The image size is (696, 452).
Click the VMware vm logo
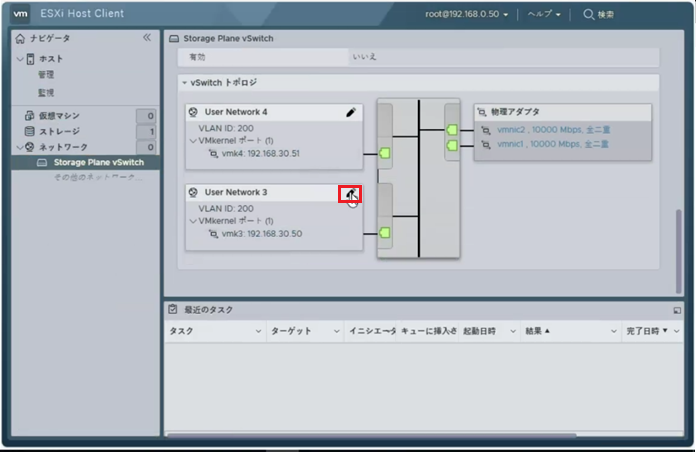tap(21, 14)
